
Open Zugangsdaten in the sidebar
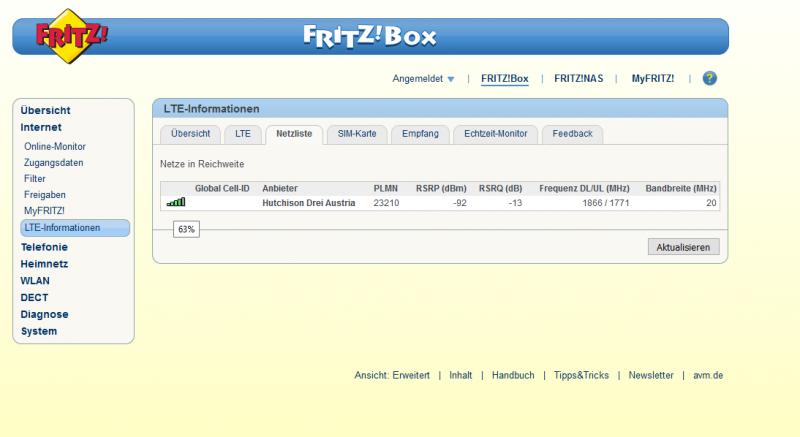tap(54, 163)
